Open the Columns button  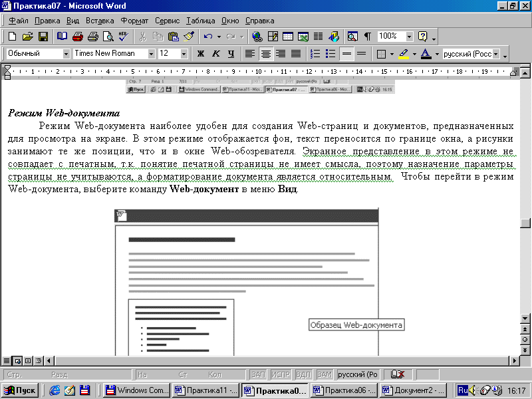click(x=319, y=37)
